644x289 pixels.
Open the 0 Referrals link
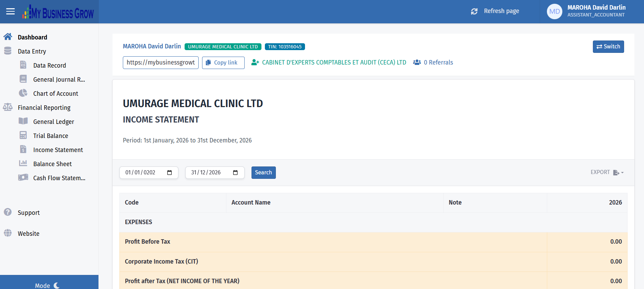point(433,62)
